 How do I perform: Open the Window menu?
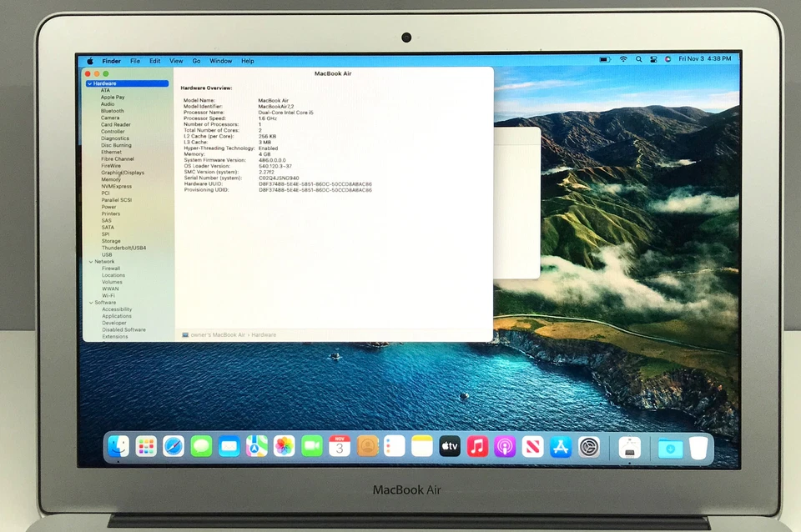[220, 60]
